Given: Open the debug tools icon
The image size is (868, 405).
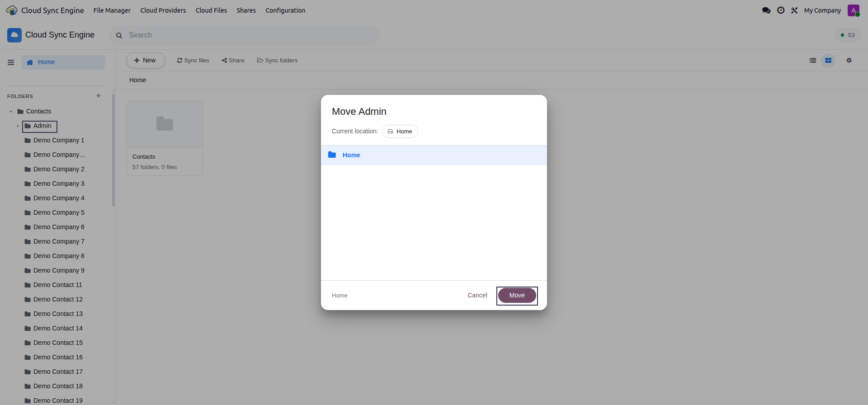Looking at the screenshot, I should [794, 10].
